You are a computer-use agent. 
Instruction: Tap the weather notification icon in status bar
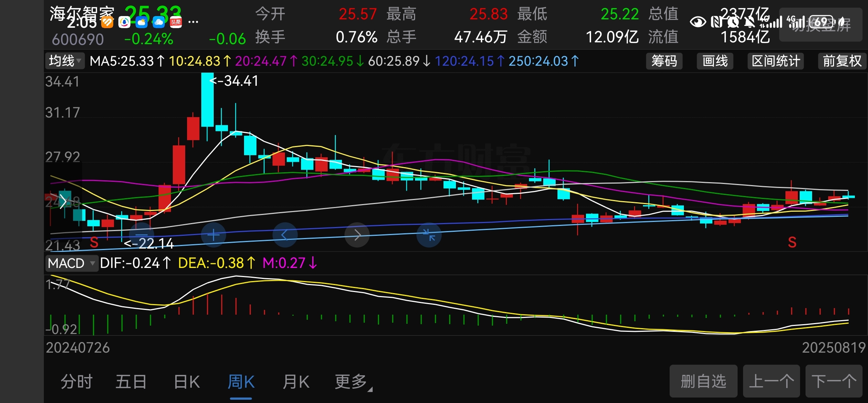coord(141,23)
